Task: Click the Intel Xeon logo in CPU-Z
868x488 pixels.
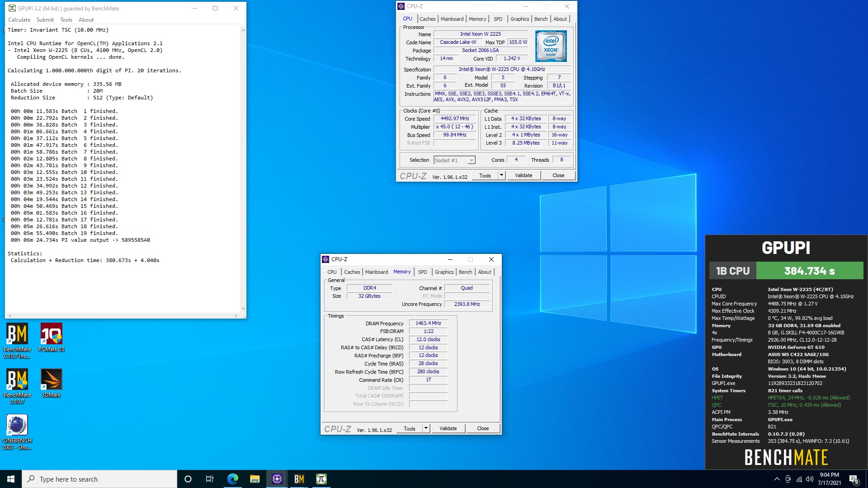Action: point(551,46)
